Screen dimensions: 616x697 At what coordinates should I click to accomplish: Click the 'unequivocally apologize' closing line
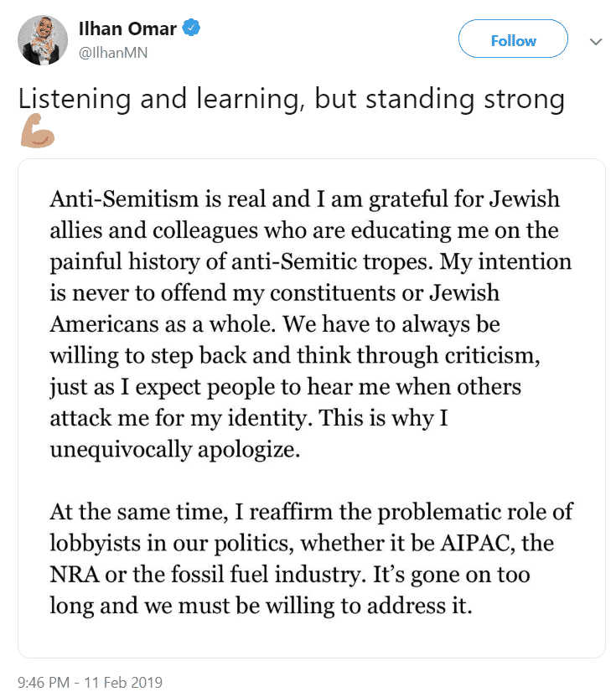tap(175, 451)
